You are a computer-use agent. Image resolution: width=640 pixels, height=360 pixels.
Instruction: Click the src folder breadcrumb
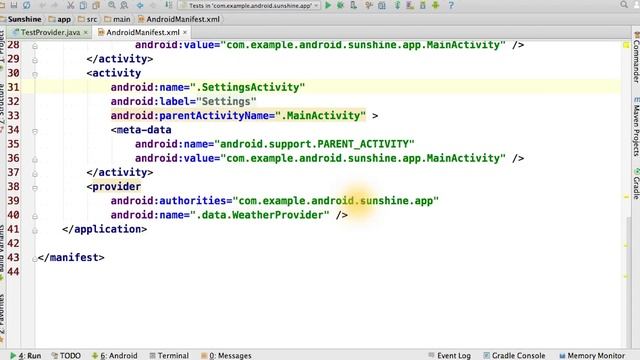coord(88,19)
